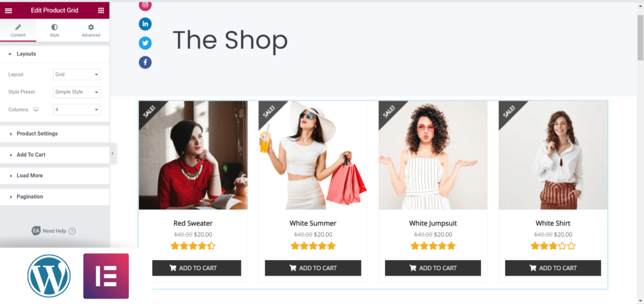Switch to the Advanced tab
The width and height of the screenshot is (644, 304).
pos(91,31)
